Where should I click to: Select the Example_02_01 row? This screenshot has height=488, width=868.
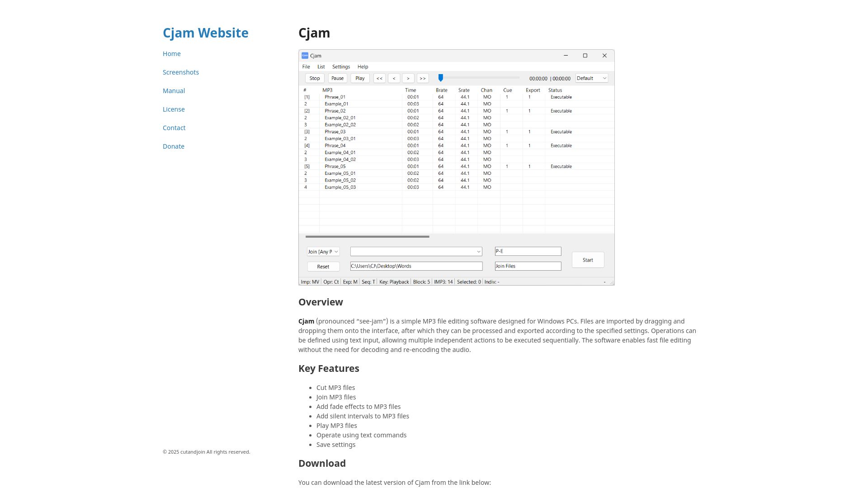coord(456,118)
